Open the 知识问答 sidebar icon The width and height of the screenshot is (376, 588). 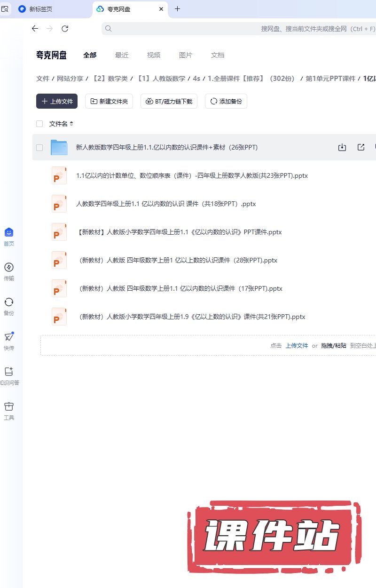click(8, 372)
